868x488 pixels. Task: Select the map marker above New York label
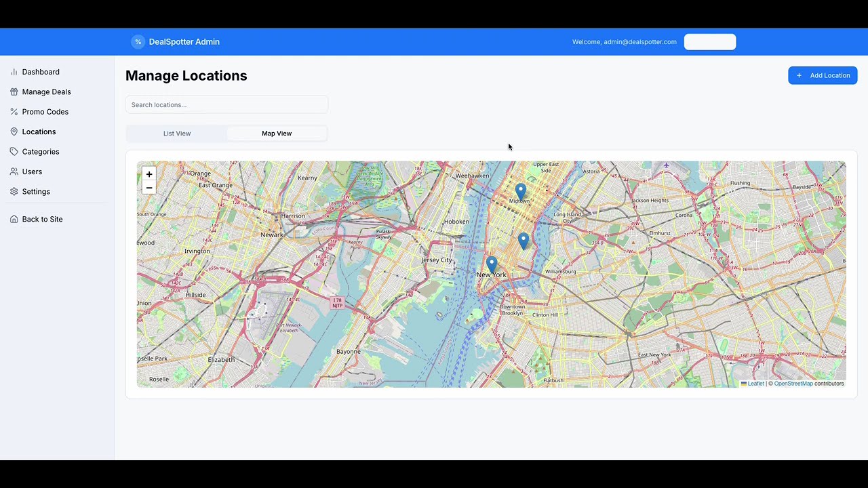[x=492, y=265]
